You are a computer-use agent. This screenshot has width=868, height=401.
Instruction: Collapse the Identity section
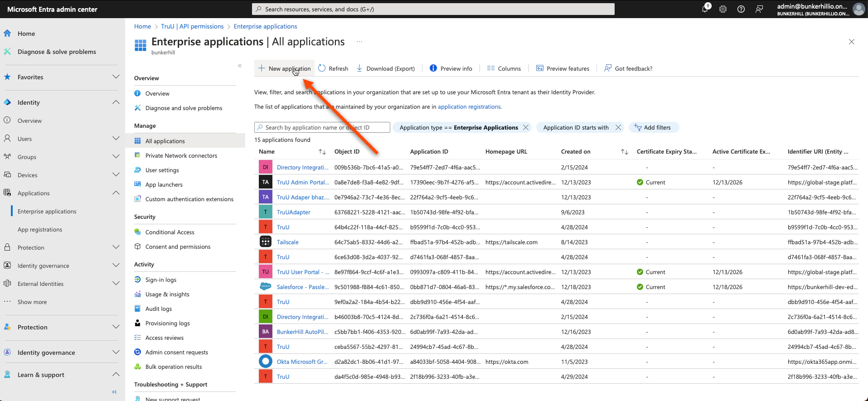116,102
